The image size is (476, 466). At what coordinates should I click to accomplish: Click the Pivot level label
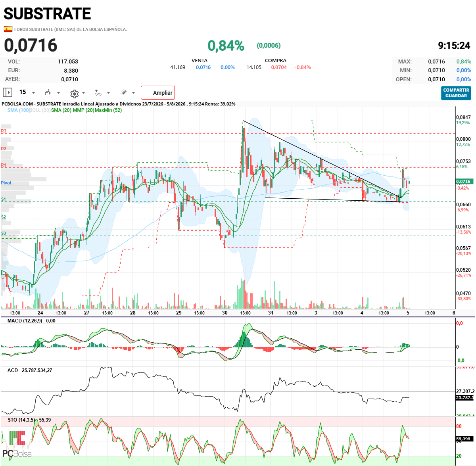(x=6, y=183)
